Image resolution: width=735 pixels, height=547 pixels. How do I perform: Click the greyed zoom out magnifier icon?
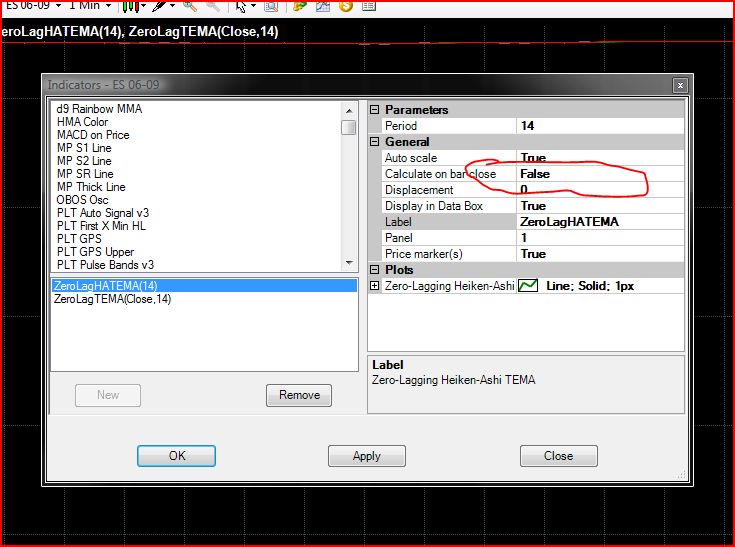(x=212, y=6)
